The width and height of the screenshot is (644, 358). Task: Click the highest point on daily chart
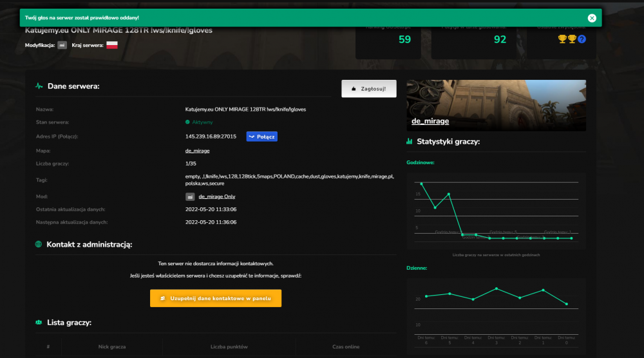[497, 289]
